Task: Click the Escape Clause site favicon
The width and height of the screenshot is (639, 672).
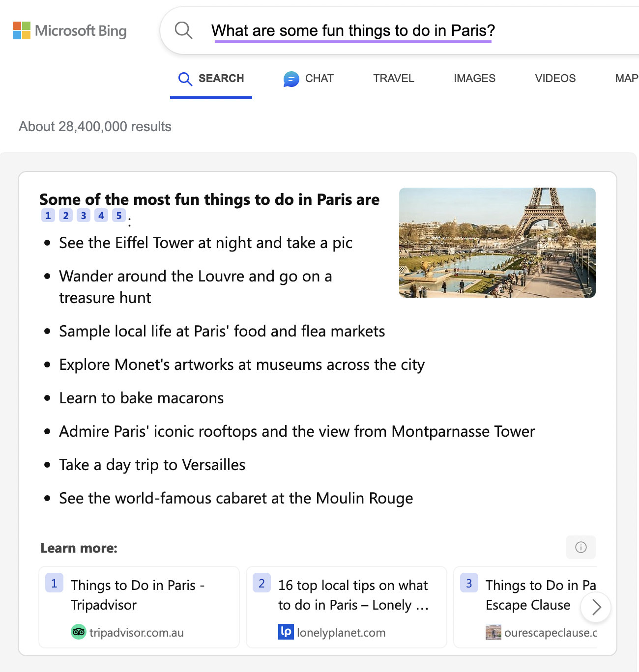Action: (493, 632)
